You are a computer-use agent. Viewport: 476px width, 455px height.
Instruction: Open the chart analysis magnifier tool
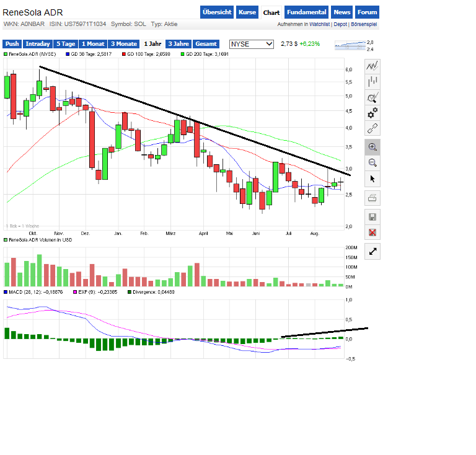coord(372,97)
